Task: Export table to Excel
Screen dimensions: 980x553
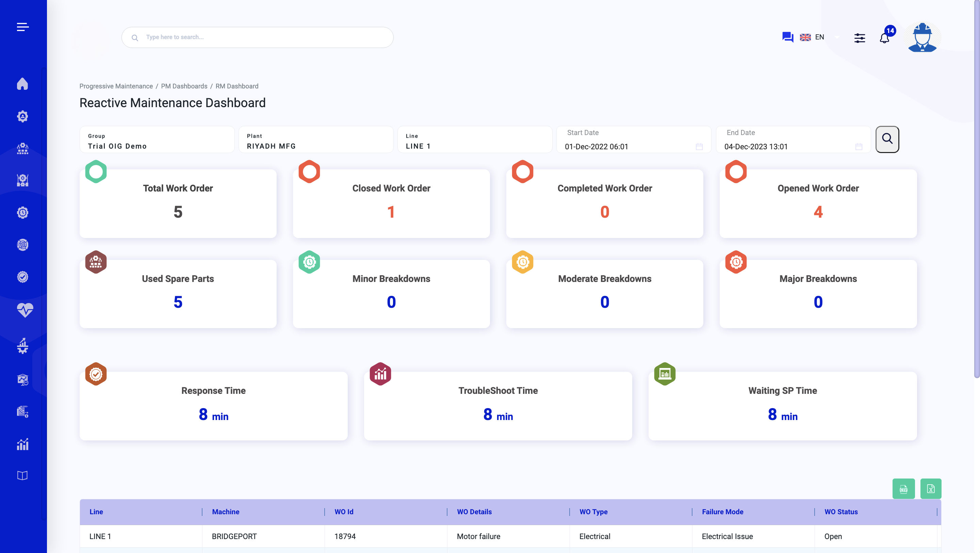Action: [x=931, y=489]
